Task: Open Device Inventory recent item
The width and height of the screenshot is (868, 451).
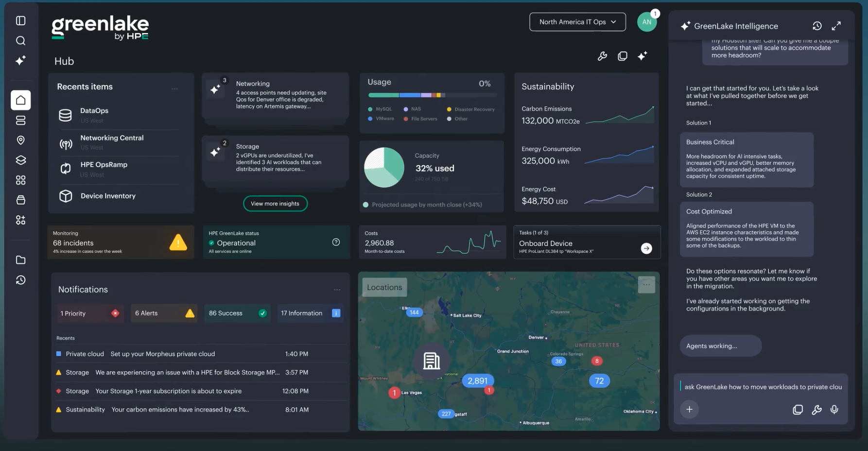Action: click(x=119, y=196)
